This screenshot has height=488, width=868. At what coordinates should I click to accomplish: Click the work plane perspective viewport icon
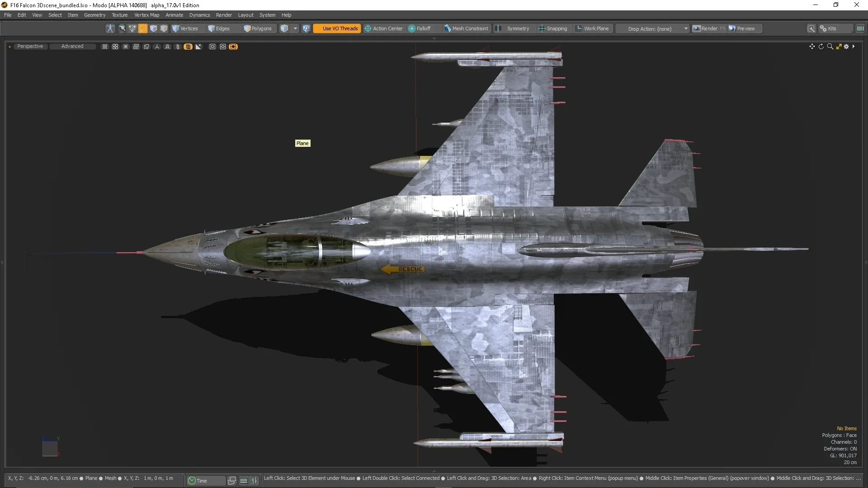[x=167, y=47]
